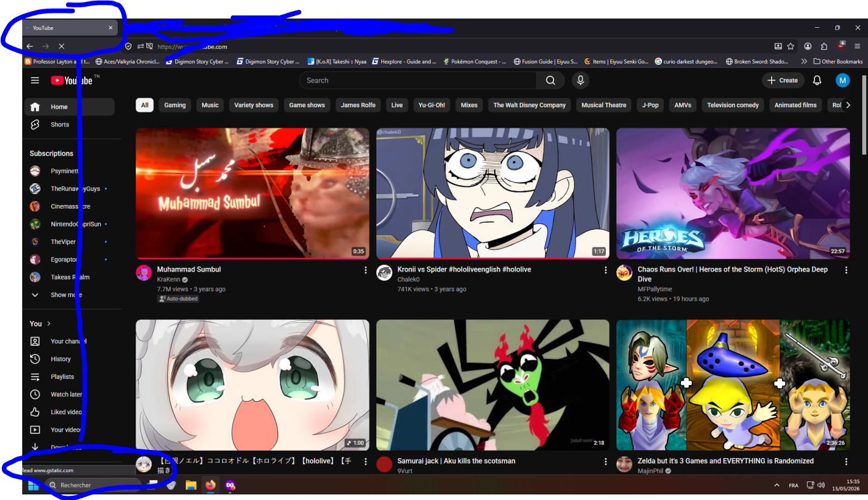868x500 pixels.
Task: Open TheRunawayGuys subscription channel
Action: click(69, 189)
